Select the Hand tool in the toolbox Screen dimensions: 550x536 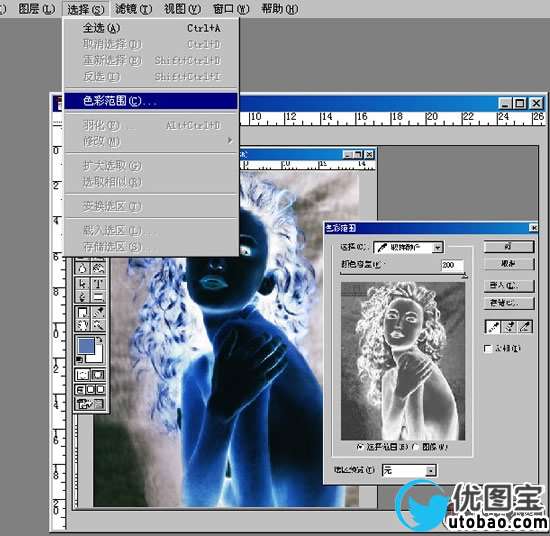(x=82, y=326)
